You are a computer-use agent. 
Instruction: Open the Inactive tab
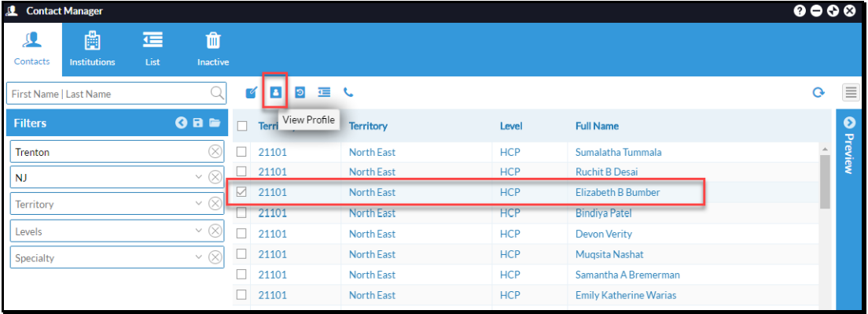(213, 50)
